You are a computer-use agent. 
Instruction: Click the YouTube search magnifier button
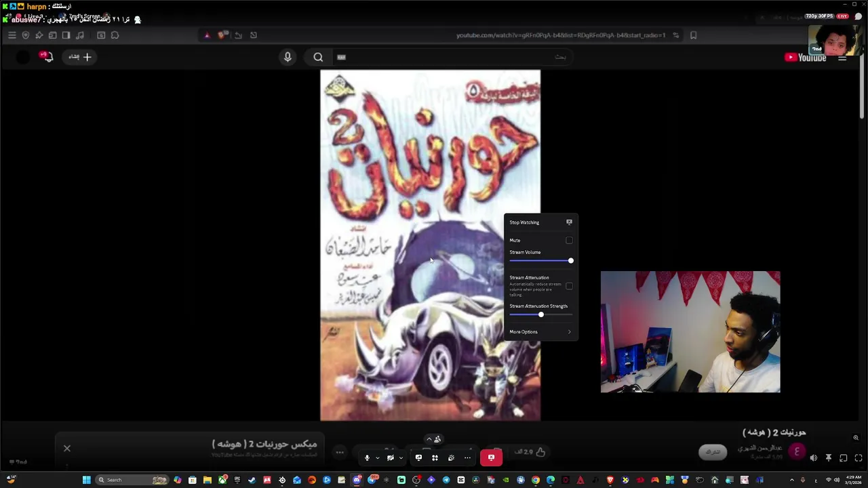pos(318,57)
